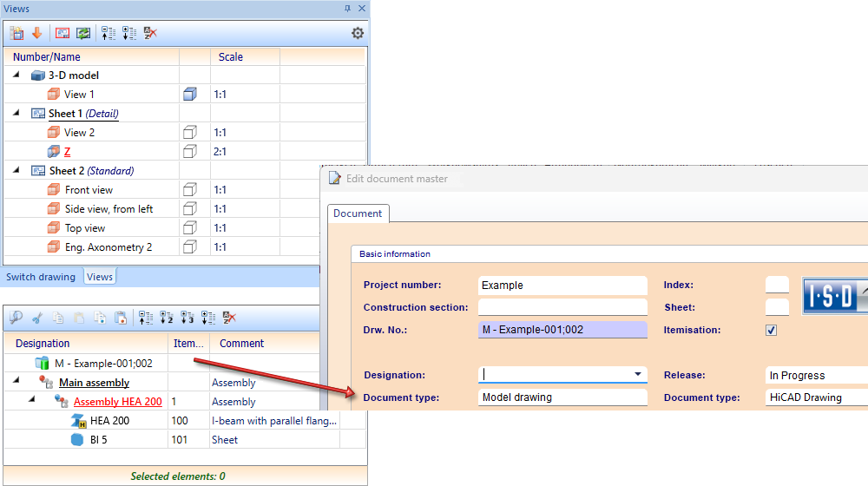
Task: Click the Release field showing In Progress
Action: [817, 375]
